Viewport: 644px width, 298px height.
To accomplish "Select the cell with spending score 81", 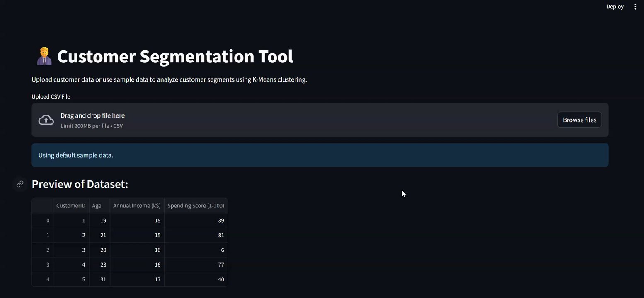I will [x=196, y=235].
